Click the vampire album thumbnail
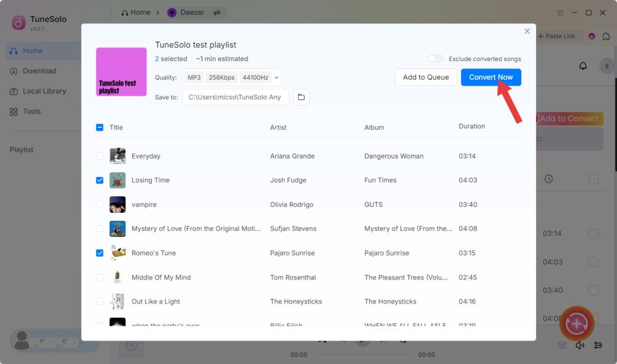The width and height of the screenshot is (617, 364). point(117,205)
